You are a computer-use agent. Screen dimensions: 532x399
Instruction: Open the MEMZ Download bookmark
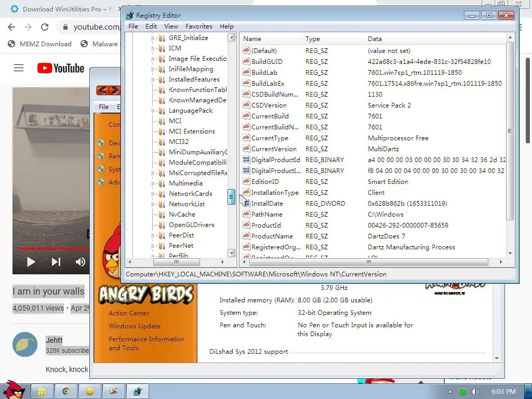point(39,44)
